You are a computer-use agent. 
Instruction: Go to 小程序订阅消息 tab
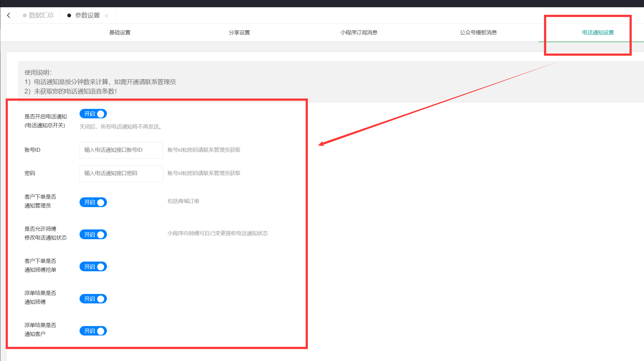point(358,32)
